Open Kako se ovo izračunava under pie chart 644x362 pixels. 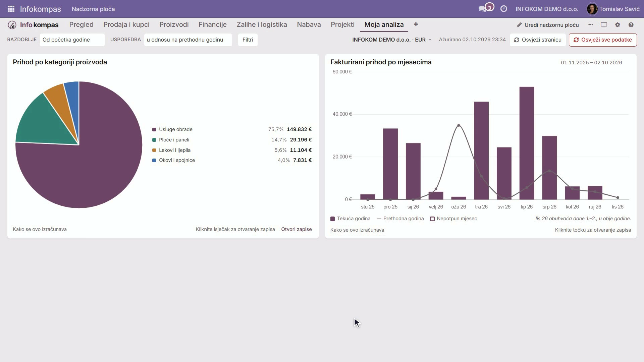point(40,229)
